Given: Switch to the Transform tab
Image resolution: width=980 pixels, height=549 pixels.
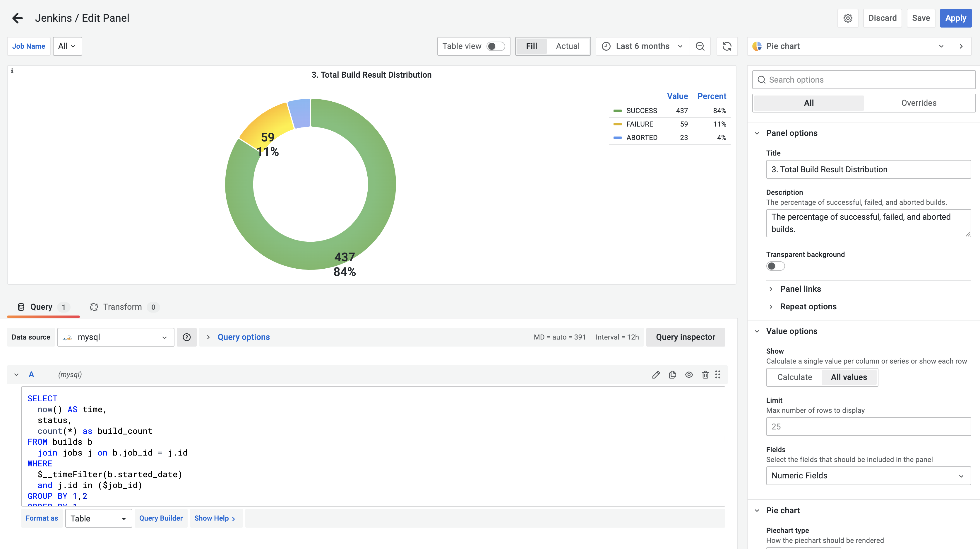Looking at the screenshot, I should (x=122, y=307).
